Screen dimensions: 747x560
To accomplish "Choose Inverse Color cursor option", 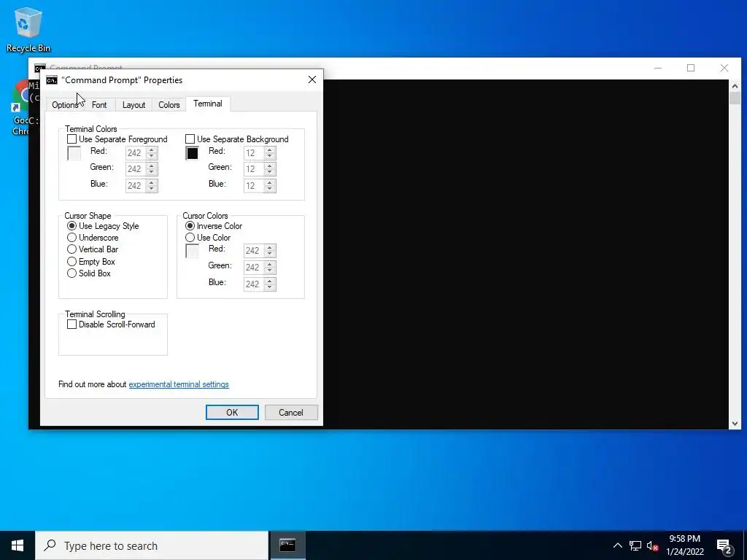I will tap(190, 226).
